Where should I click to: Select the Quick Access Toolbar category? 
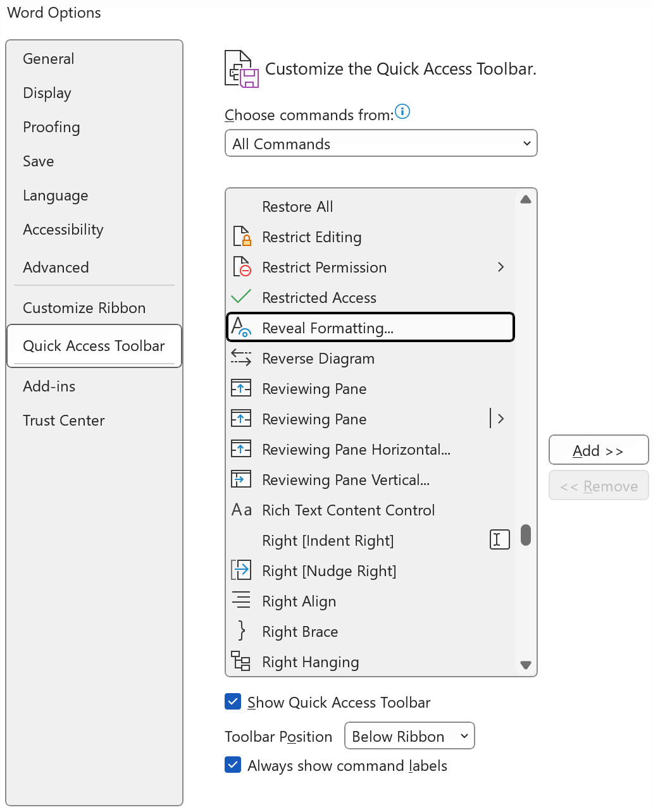coord(94,346)
